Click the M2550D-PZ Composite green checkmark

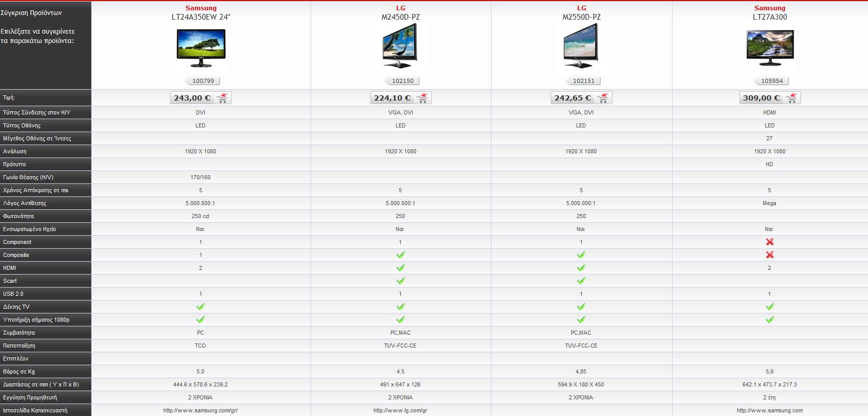(581, 255)
